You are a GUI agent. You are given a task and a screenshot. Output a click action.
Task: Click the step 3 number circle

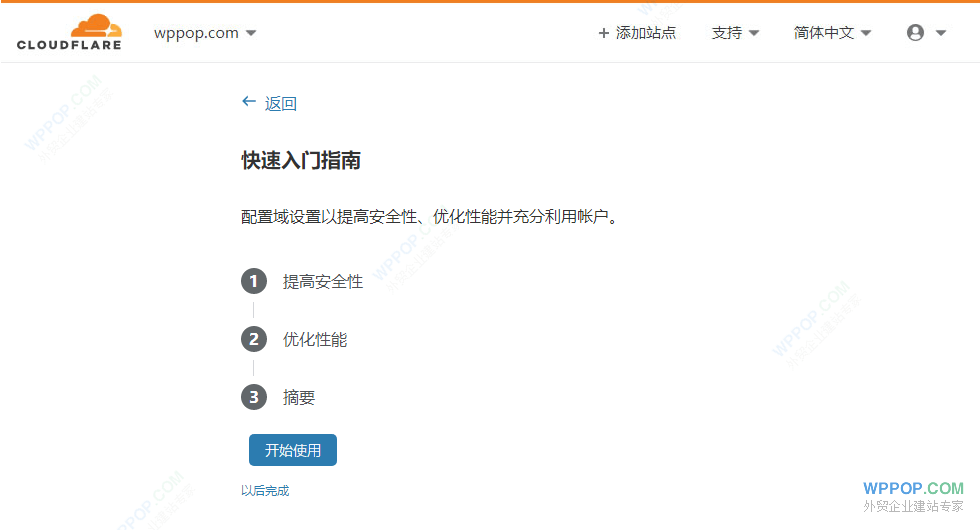(x=254, y=397)
